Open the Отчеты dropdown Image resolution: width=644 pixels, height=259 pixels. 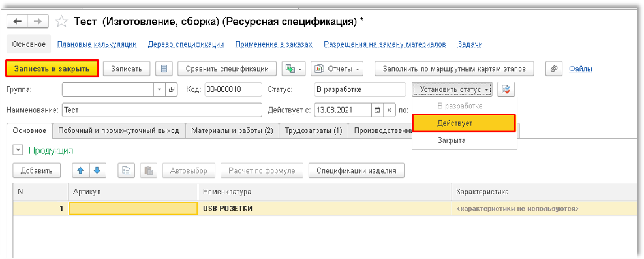click(x=337, y=69)
